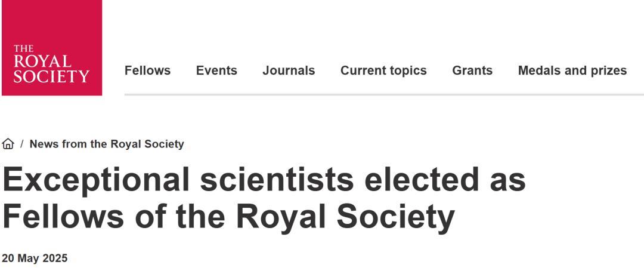Navigate to Current topics
The width and height of the screenshot is (644, 277).
(383, 70)
